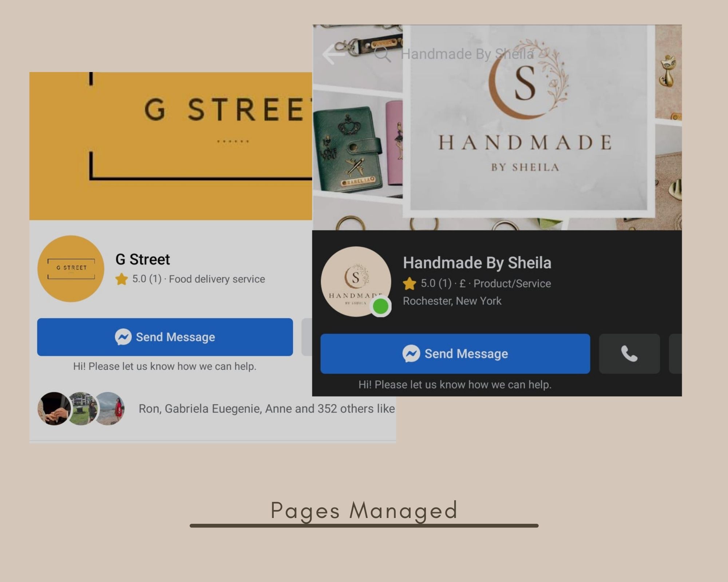Screen dimensions: 728x582
Task: Tap the green online status dot
Action: (x=381, y=306)
